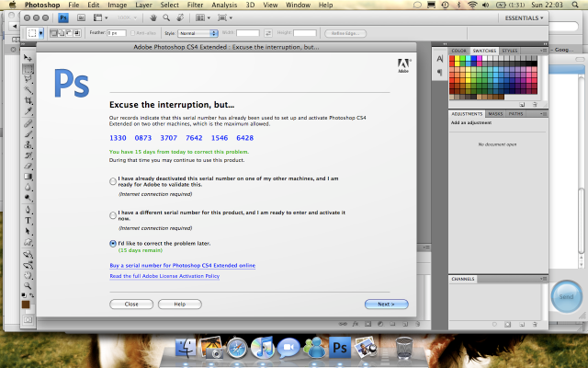This screenshot has width=588, height=368.
Task: Open Swatches panel options menu
Action: click(543, 51)
